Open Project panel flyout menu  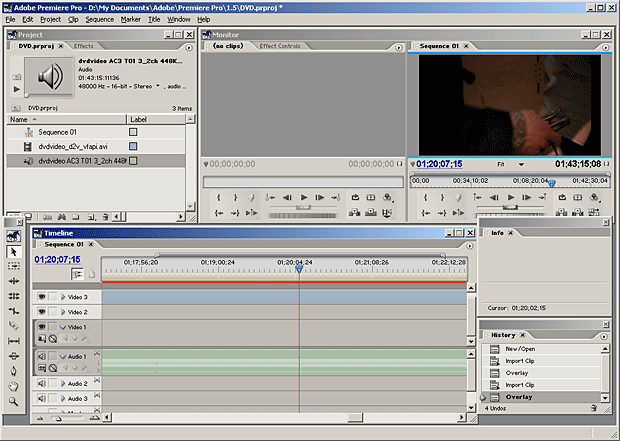(x=189, y=47)
